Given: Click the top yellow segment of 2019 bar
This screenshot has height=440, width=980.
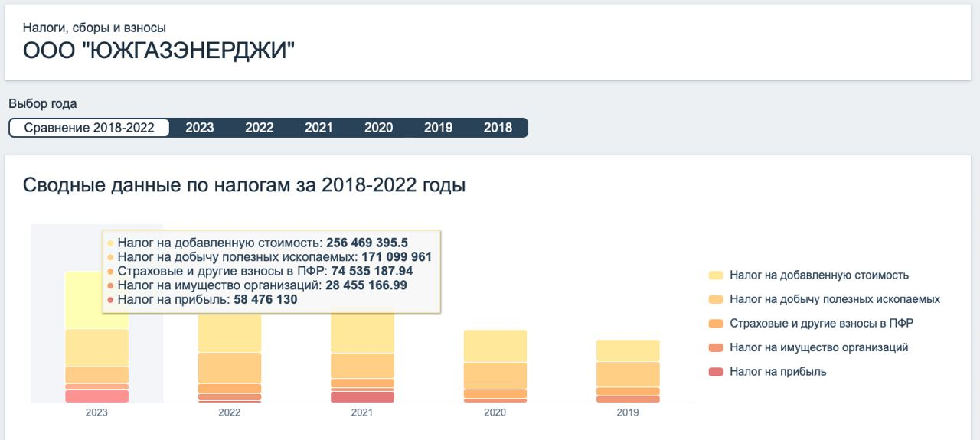Looking at the screenshot, I should click(628, 350).
